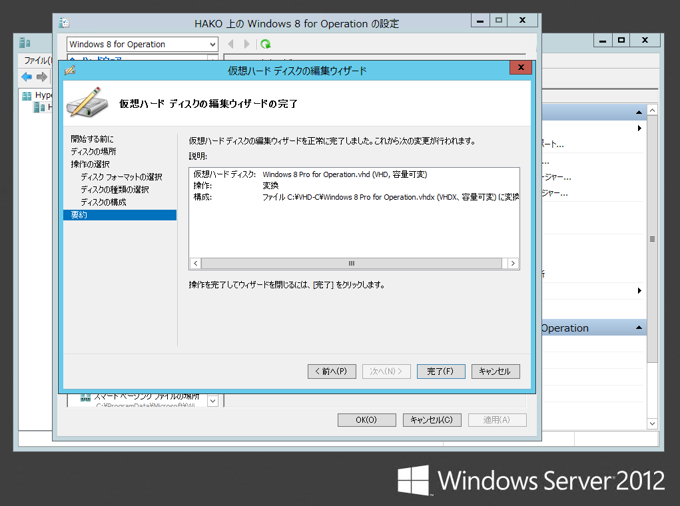680x506 pixels.
Task: Maximize the Hyper-V Manager window
Action: coord(621,40)
